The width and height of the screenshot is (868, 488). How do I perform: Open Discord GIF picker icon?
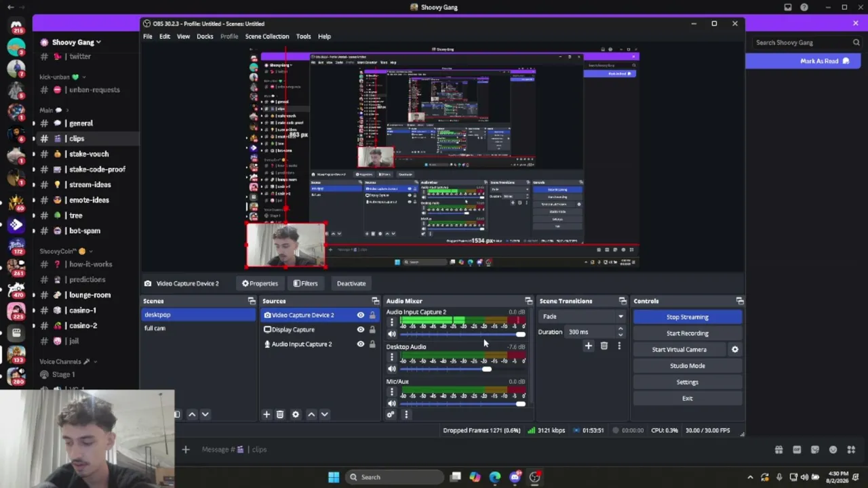pos(797,449)
